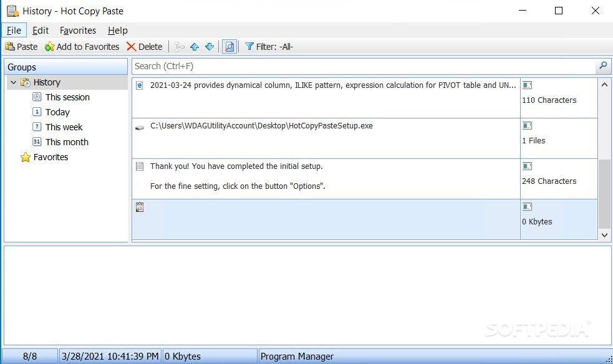Click the move item up arrow icon
613x364 pixels.
tap(195, 46)
